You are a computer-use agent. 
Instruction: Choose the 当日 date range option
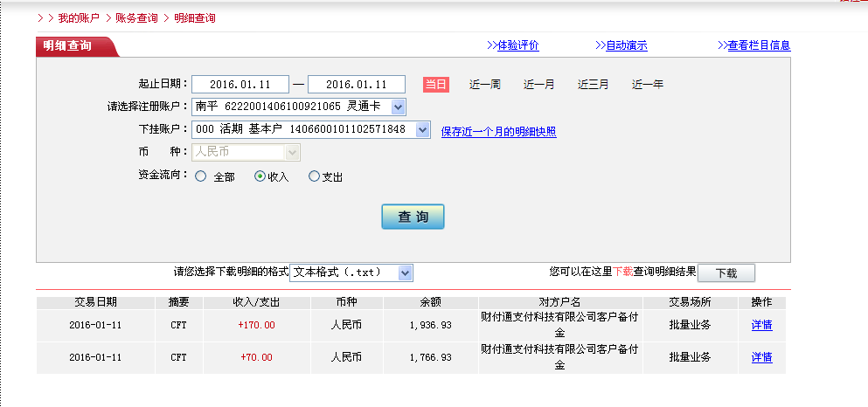(x=435, y=85)
